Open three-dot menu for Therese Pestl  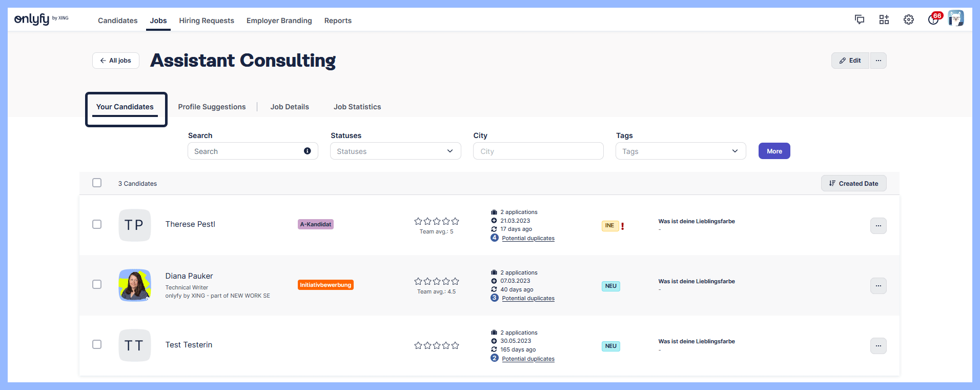coord(878,226)
